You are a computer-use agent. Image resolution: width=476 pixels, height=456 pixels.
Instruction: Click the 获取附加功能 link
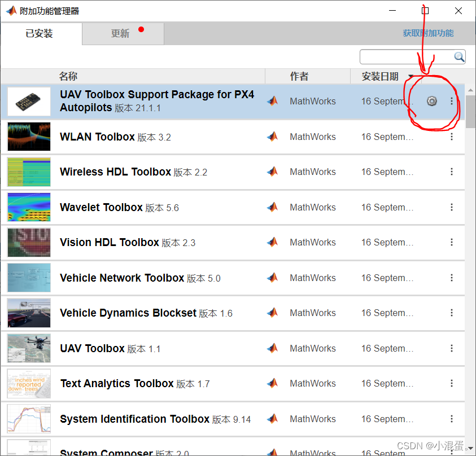[x=428, y=33]
